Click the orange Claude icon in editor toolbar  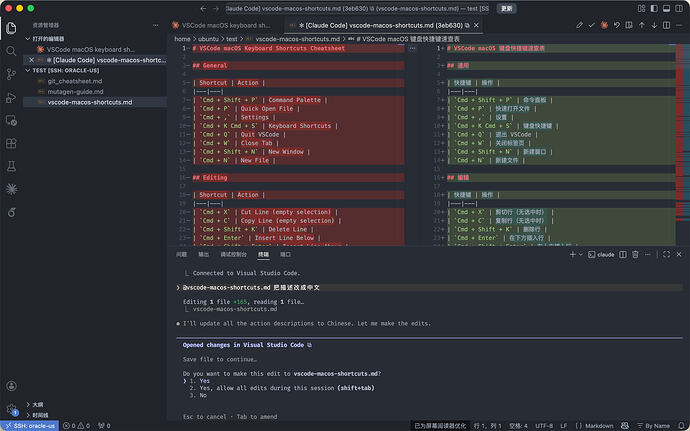coord(604,25)
